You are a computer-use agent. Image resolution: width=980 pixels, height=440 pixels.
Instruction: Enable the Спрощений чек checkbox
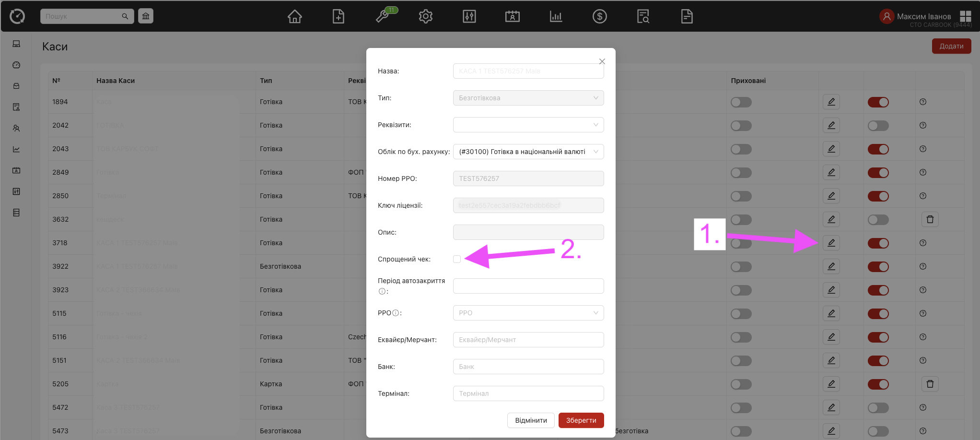457,259
